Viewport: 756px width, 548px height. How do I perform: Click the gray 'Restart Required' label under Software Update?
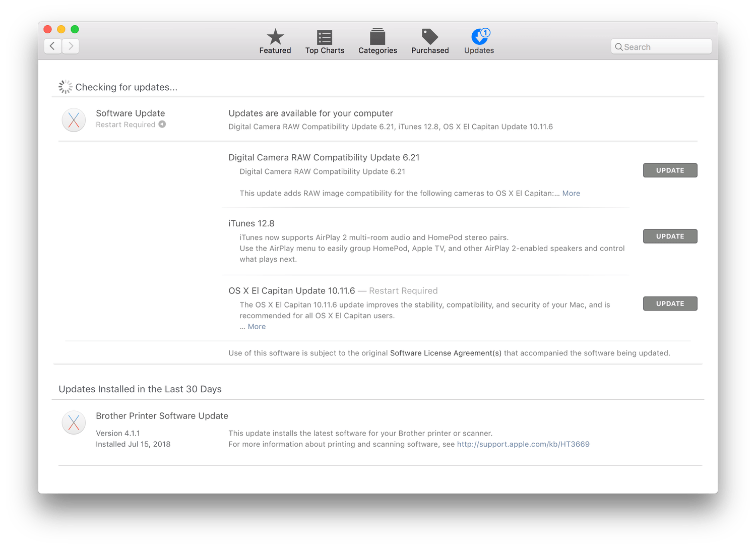[x=125, y=125]
